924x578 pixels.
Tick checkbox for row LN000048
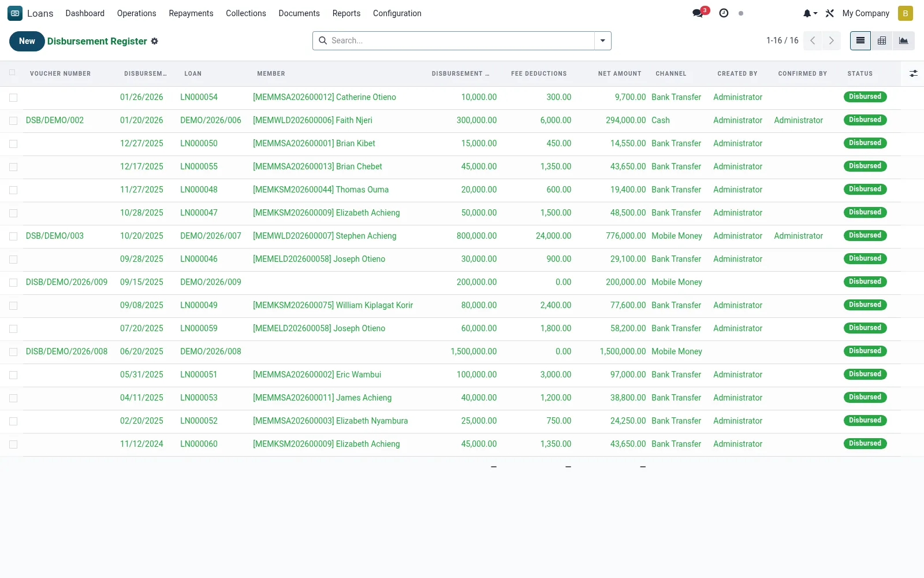[13, 190]
